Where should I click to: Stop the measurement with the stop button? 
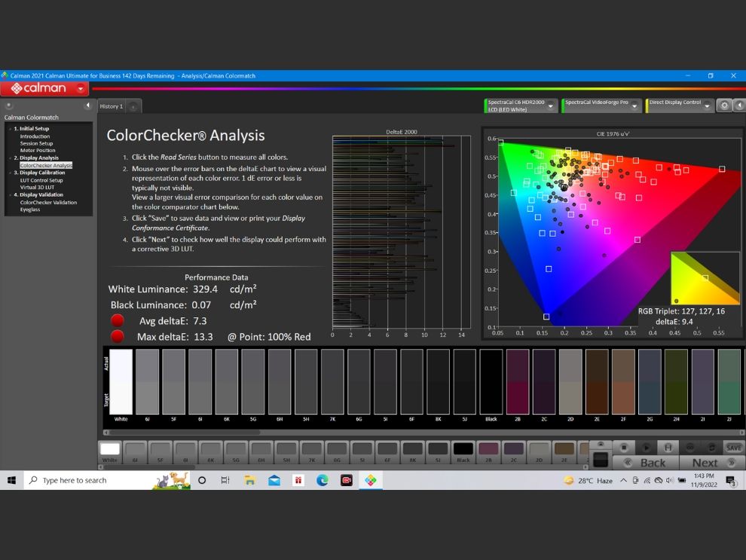624,447
